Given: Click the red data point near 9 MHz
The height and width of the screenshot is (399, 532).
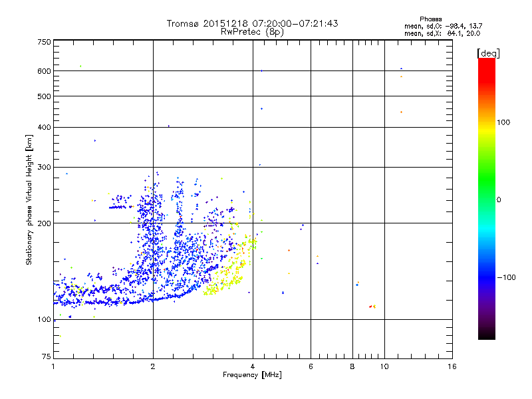Looking at the screenshot, I should click(370, 307).
